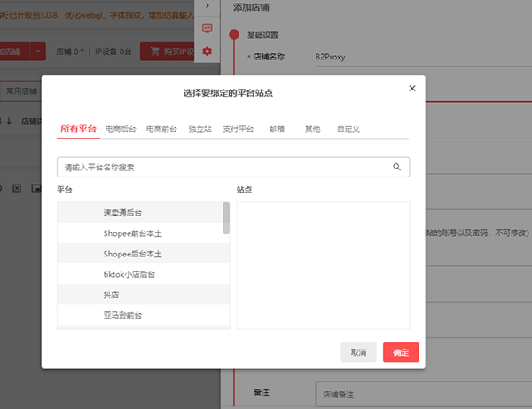The width and height of the screenshot is (532, 409).
Task: Open the 独立站 tab
Action: (200, 130)
